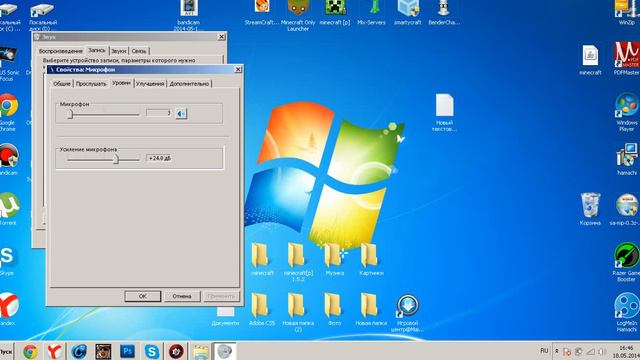Mute the microphone with the speaker button
This screenshot has height=360, width=640.
click(181, 113)
